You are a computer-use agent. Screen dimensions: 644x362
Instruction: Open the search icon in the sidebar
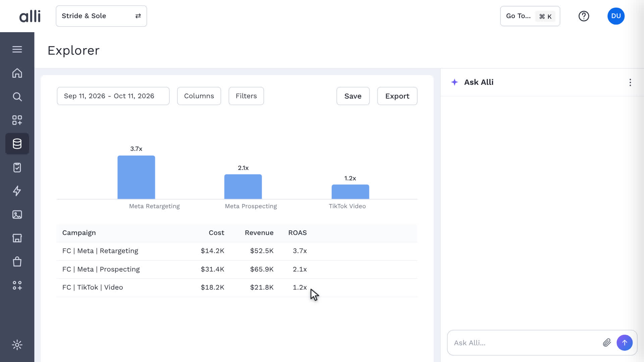pos(17,97)
